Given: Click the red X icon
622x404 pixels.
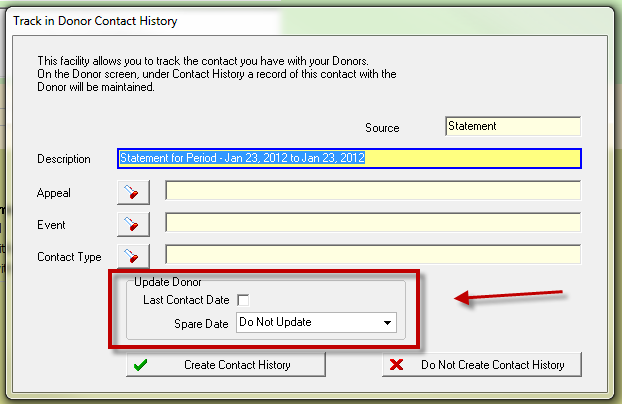Looking at the screenshot, I should click(397, 365).
